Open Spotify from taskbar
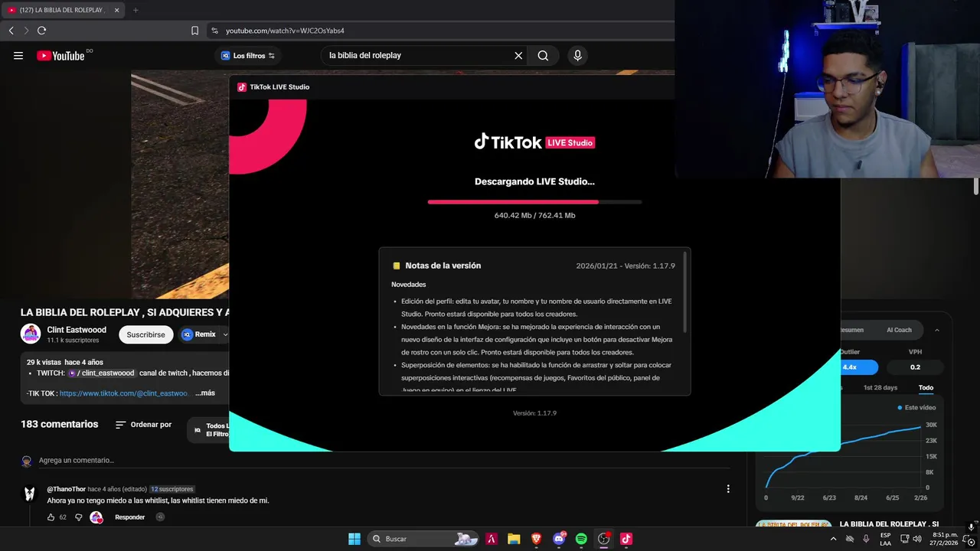The width and height of the screenshot is (980, 551). pyautogui.click(x=581, y=539)
